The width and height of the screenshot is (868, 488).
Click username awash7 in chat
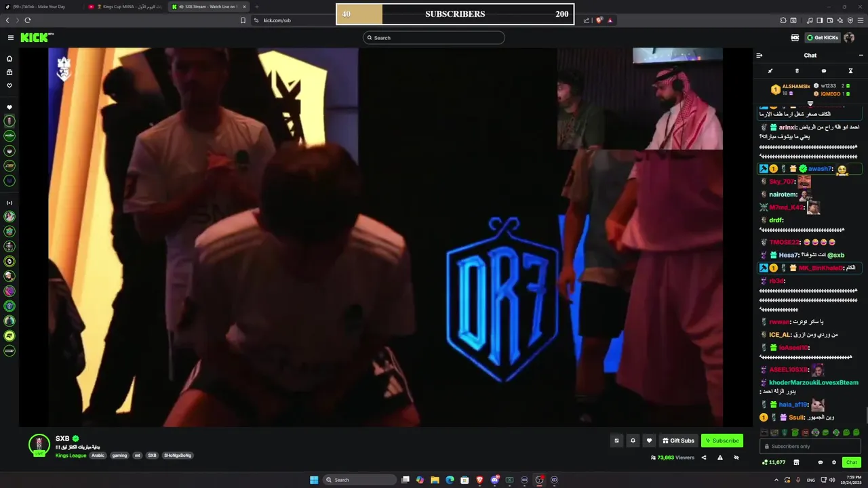821,169
